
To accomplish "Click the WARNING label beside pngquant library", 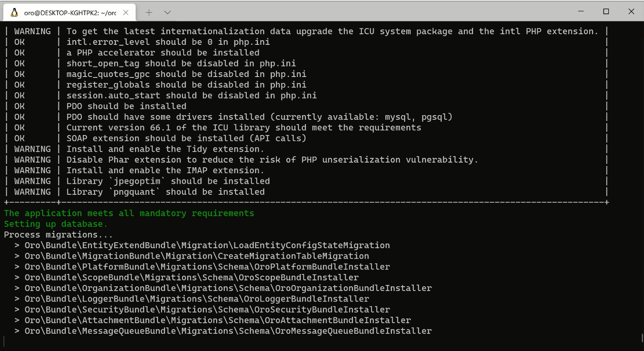I will [32, 192].
